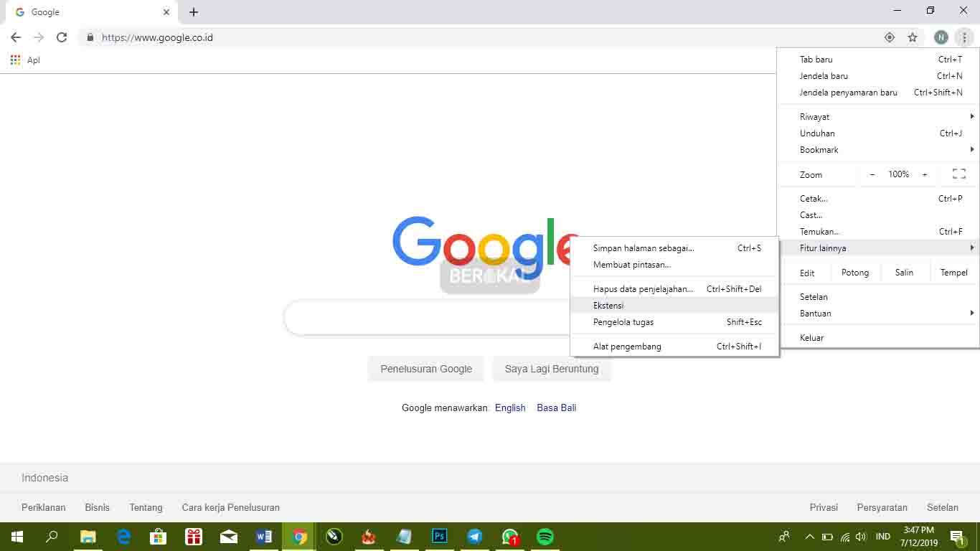The height and width of the screenshot is (551, 980).
Task: Click the Penelusuran Google button
Action: [426, 369]
